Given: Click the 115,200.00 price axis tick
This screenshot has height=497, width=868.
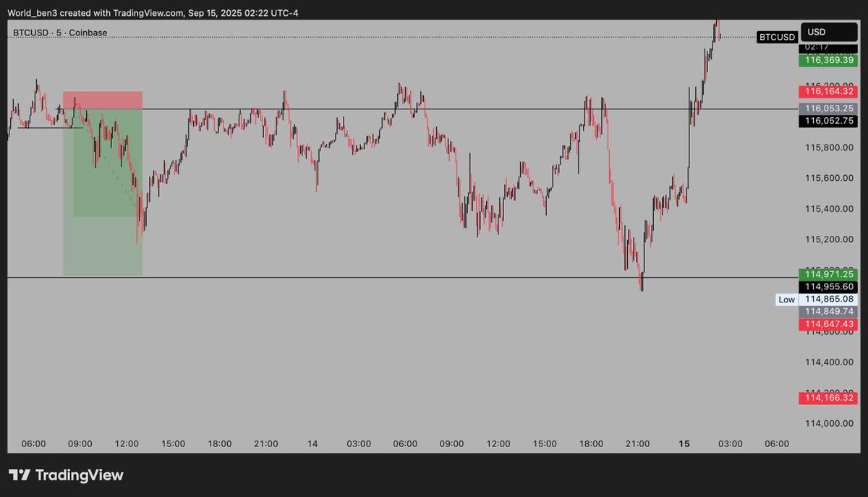Looking at the screenshot, I should click(830, 239).
